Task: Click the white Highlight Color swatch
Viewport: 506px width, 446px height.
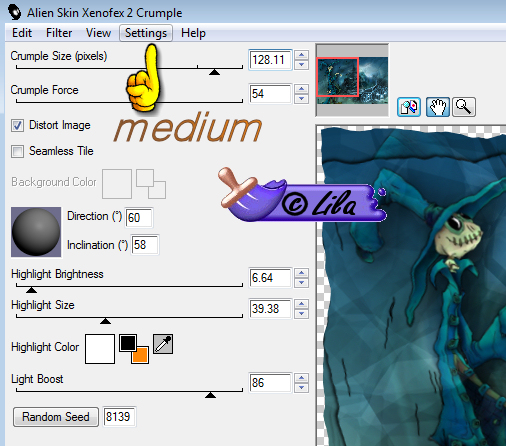Action: 100,349
